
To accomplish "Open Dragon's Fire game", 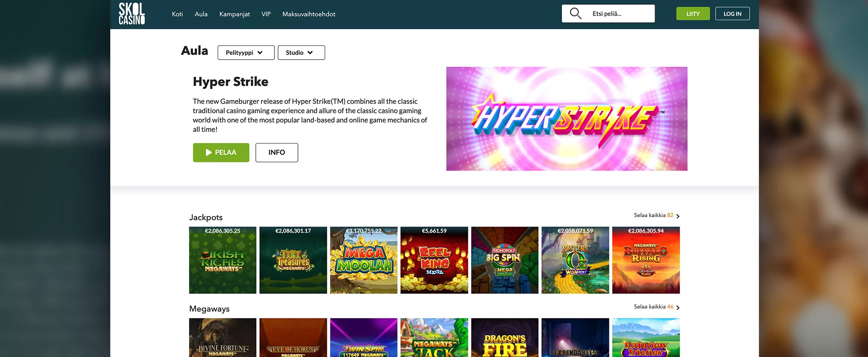I will tap(505, 338).
